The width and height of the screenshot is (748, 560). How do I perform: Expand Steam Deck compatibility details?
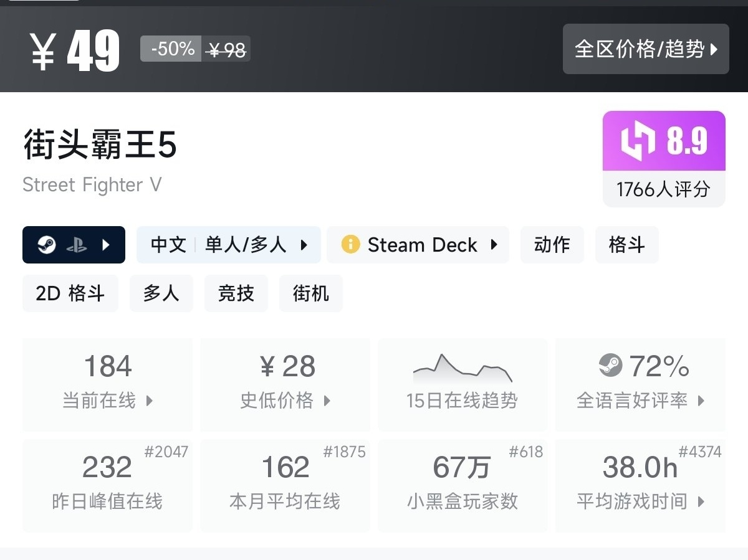[x=494, y=245]
